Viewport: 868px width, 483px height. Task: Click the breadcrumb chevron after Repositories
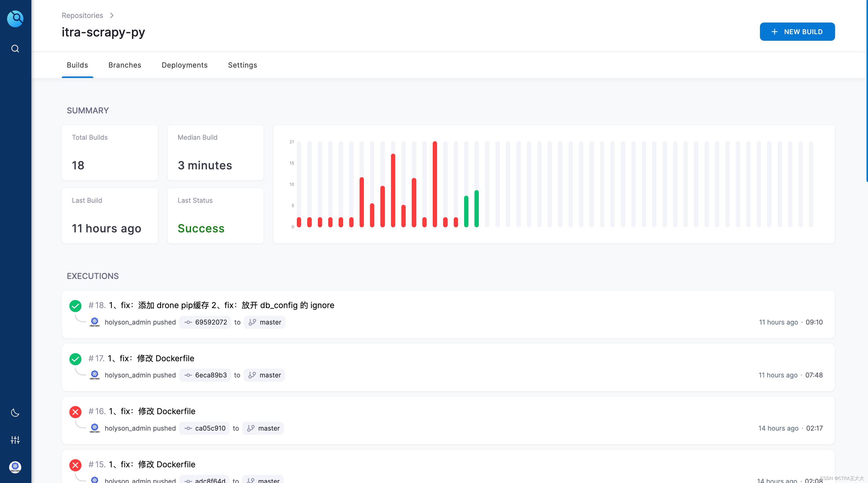pos(112,15)
